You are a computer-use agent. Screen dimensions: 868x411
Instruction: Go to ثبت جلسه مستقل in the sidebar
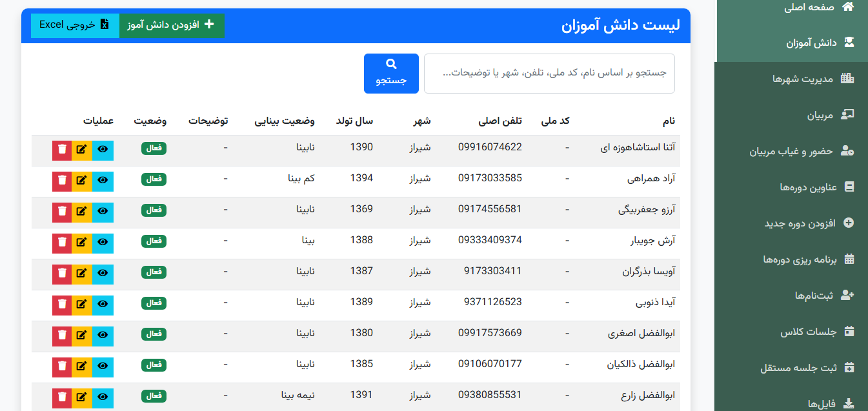pyautogui.click(x=791, y=368)
